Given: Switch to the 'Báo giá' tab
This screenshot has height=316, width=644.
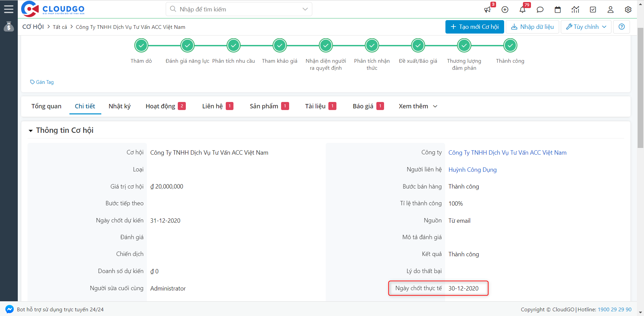Looking at the screenshot, I should pos(363,106).
